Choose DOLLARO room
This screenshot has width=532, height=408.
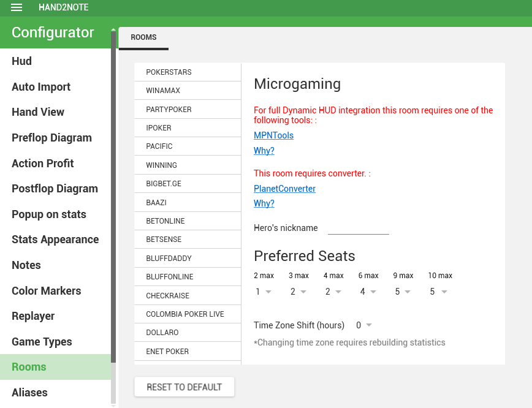coord(188,333)
